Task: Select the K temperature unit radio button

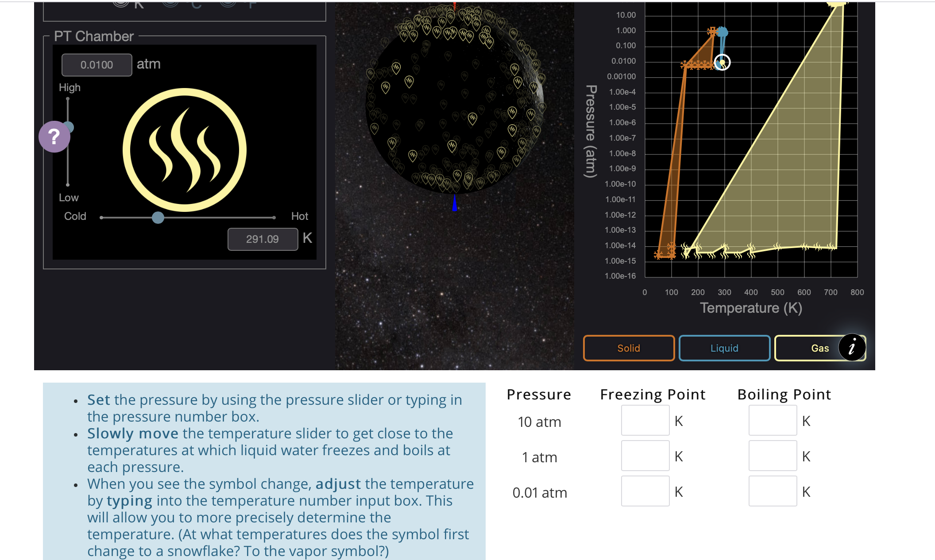Action: pyautogui.click(x=121, y=3)
